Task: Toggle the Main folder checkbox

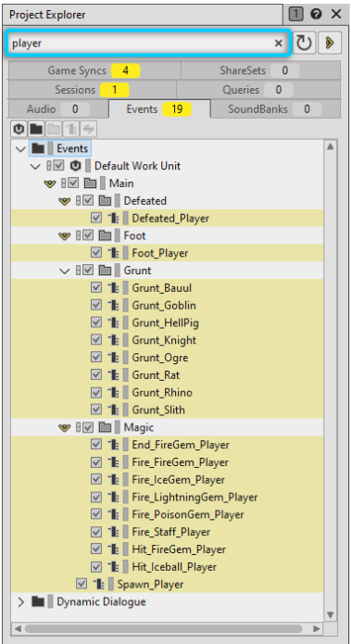Action: [x=73, y=183]
